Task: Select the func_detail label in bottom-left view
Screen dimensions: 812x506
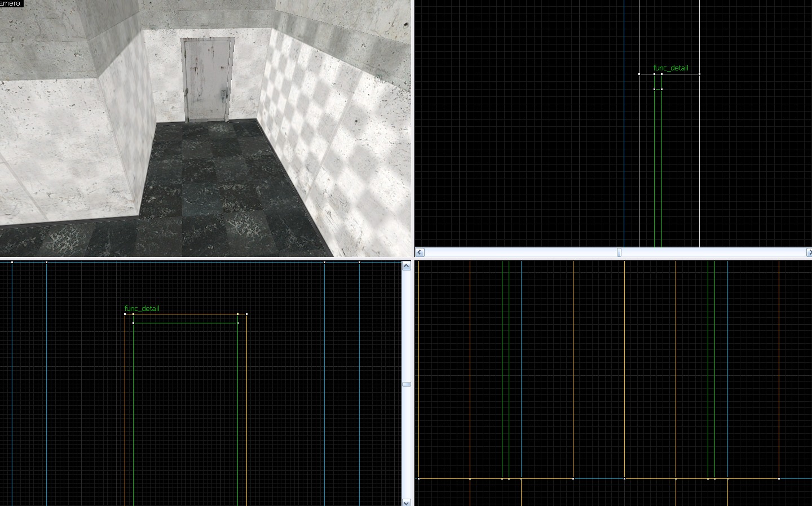Action: tap(142, 308)
